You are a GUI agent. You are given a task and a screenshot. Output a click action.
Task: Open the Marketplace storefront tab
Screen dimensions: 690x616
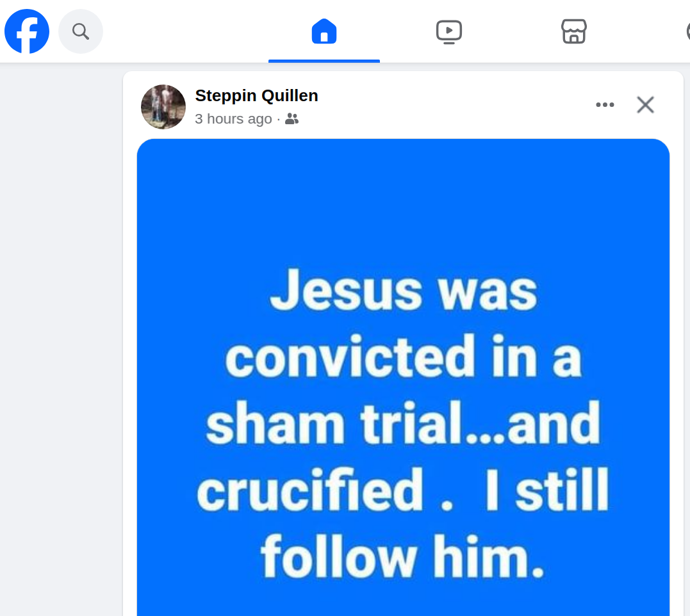click(x=574, y=31)
